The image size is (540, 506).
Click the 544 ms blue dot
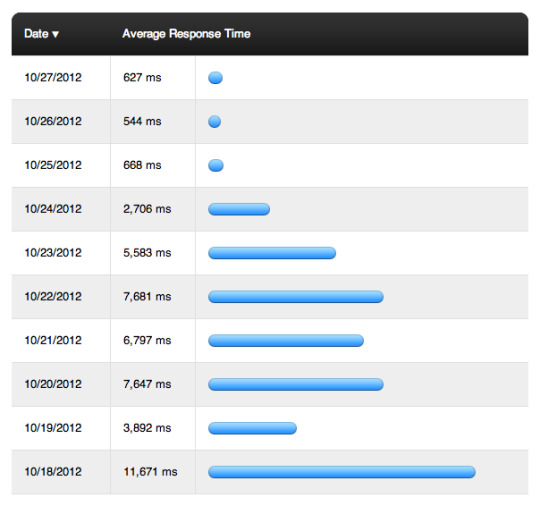pyautogui.click(x=215, y=122)
